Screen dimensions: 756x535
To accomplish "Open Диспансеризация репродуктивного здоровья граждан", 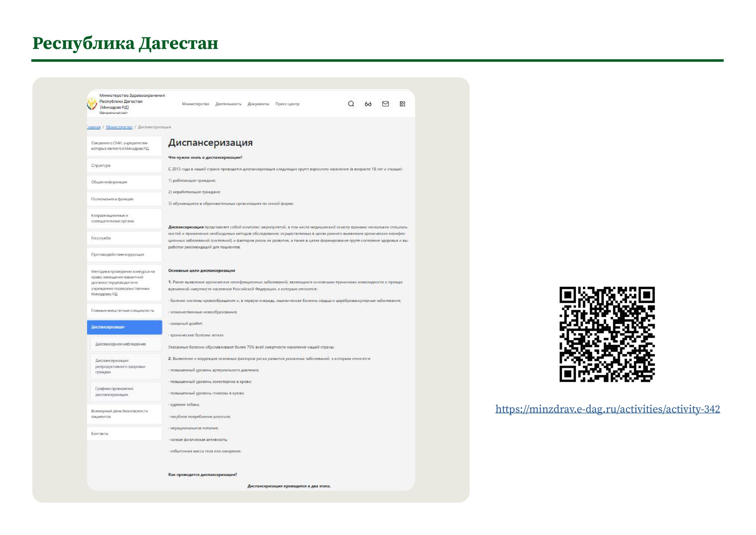I will [126, 366].
